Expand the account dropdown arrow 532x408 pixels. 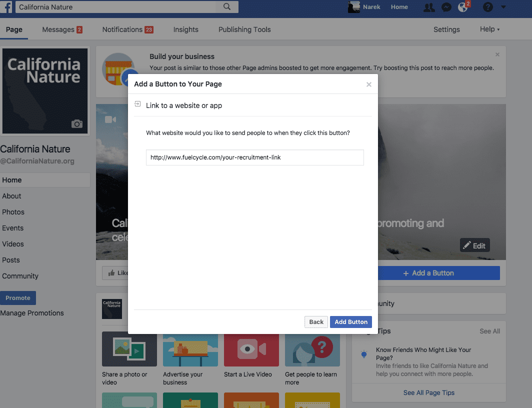(503, 7)
